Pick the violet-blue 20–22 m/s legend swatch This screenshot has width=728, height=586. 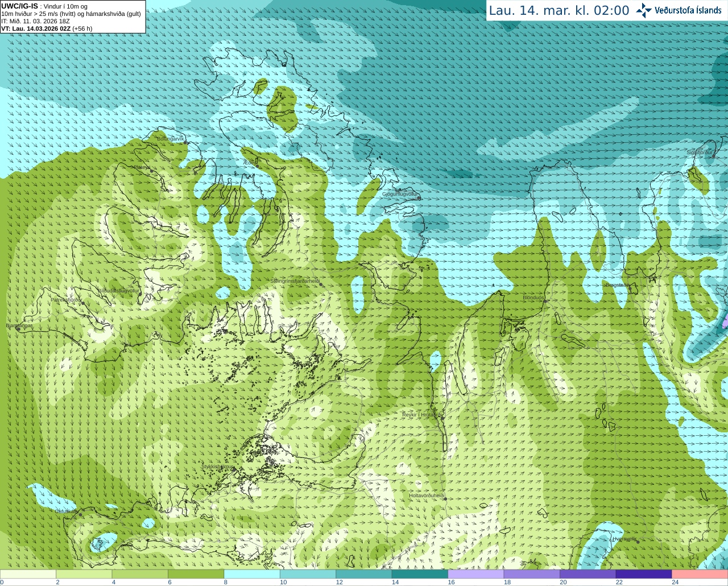[588, 574]
